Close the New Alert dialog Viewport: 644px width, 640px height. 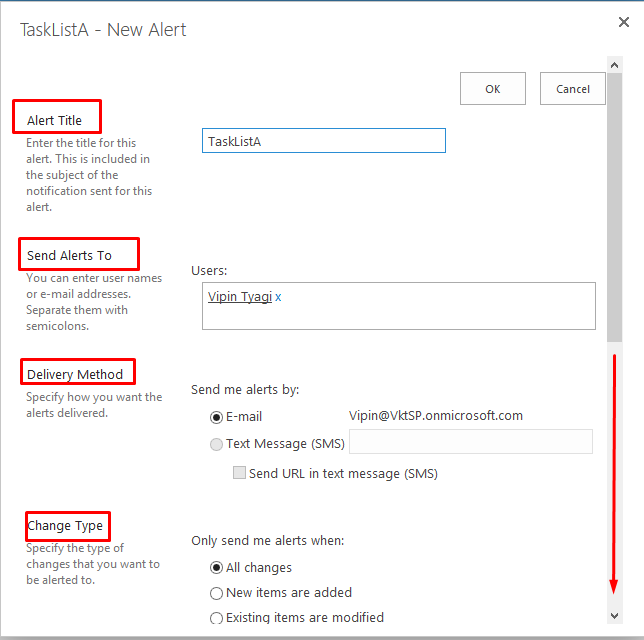(625, 22)
